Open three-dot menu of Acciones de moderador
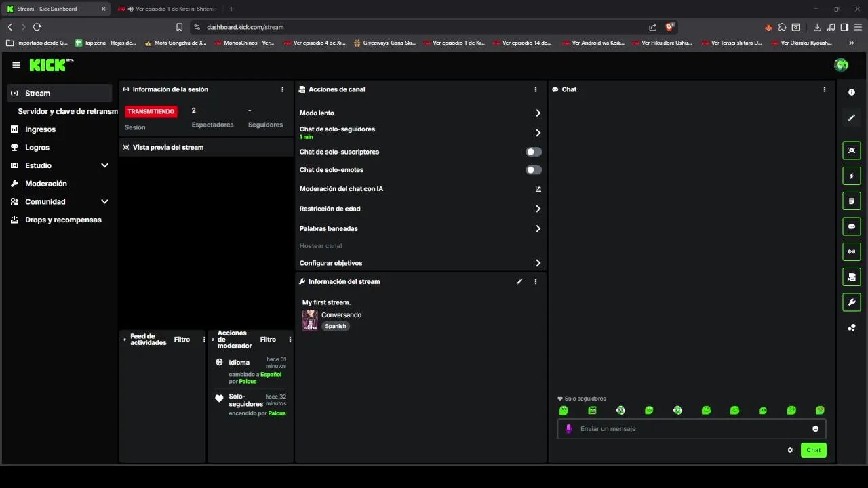 [x=290, y=340]
